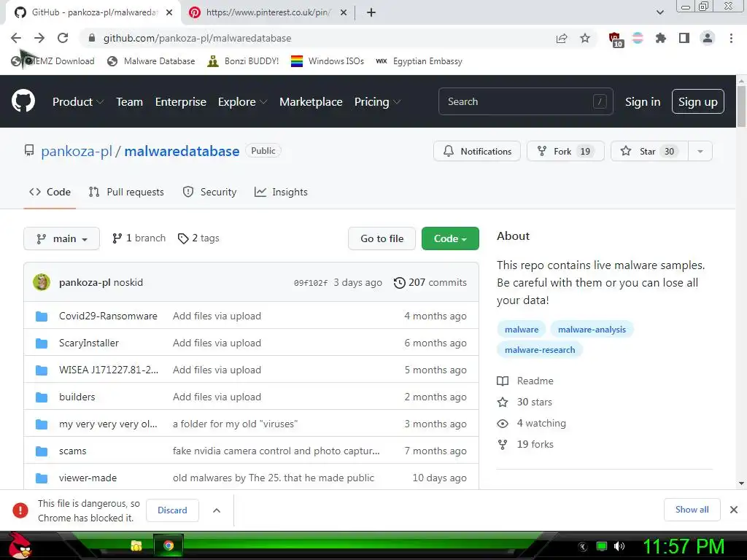Screen dimensions: 747x560
Task: Switch to Pull requests tab
Action: [126, 192]
